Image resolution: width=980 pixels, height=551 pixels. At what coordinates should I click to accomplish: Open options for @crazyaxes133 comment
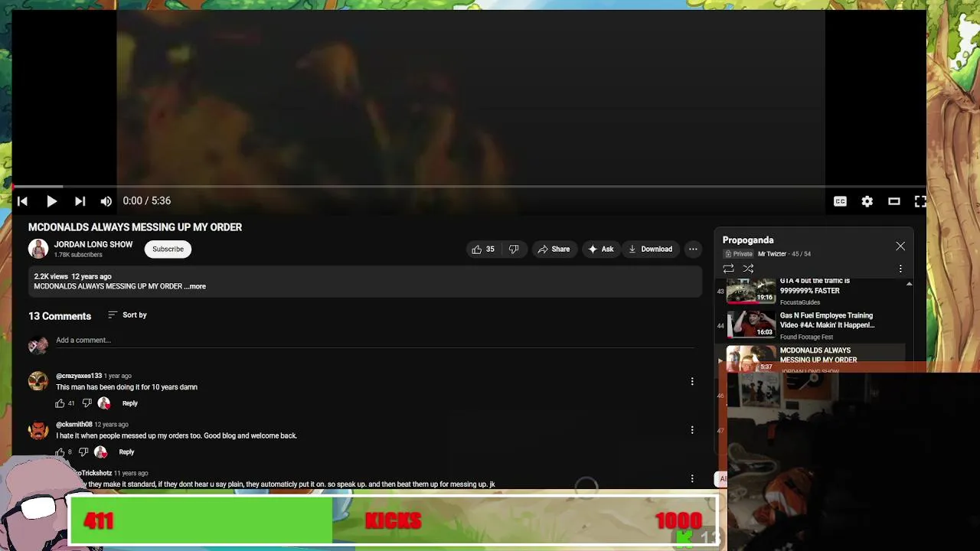tap(692, 381)
